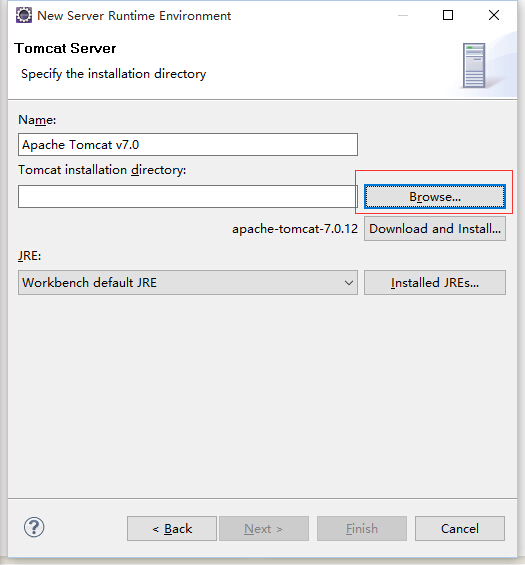The height and width of the screenshot is (565, 525).
Task: Click the apache-tomcat-7.0.12 version text
Action: (x=295, y=229)
